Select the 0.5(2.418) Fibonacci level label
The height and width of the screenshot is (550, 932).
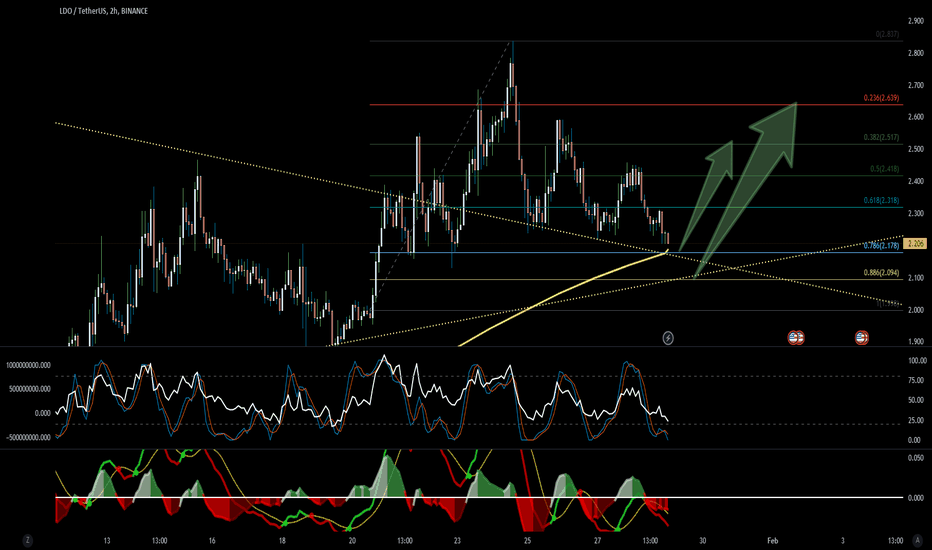click(x=884, y=169)
